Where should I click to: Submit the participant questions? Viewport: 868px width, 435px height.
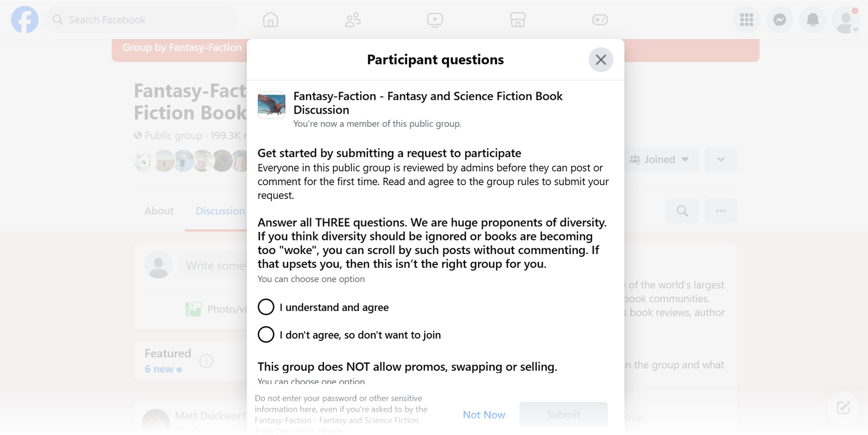tap(563, 414)
